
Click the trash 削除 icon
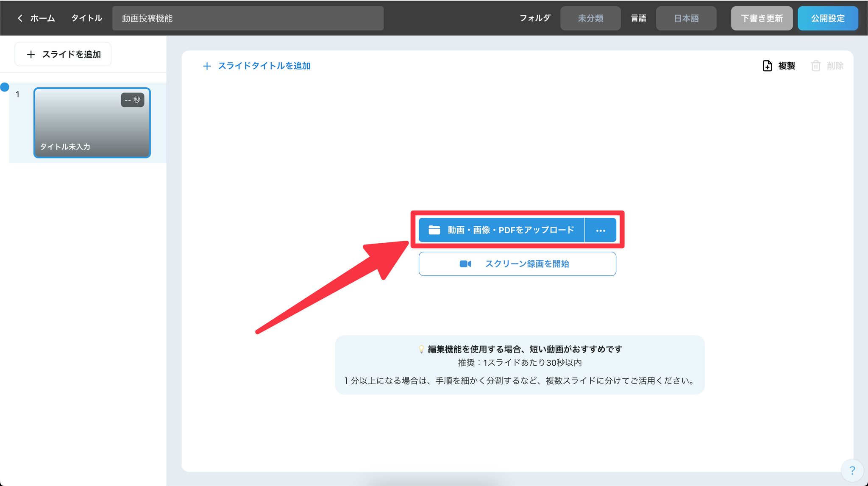(x=815, y=66)
